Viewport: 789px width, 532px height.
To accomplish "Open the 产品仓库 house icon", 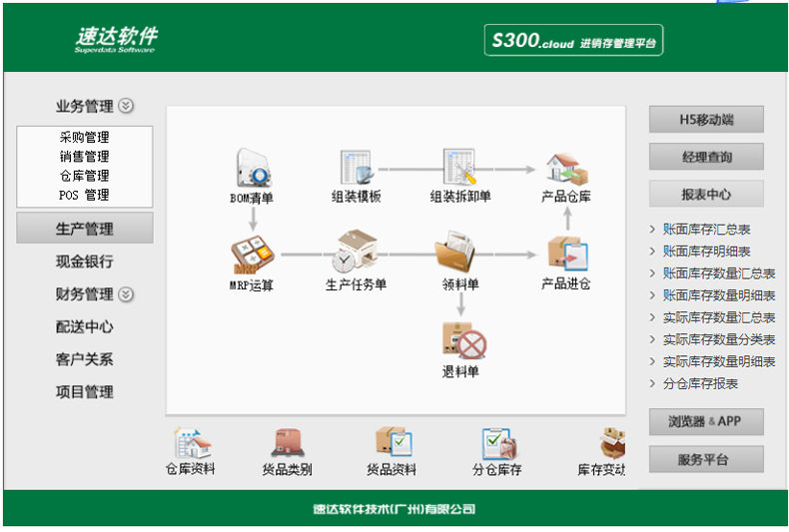I will pyautogui.click(x=567, y=168).
